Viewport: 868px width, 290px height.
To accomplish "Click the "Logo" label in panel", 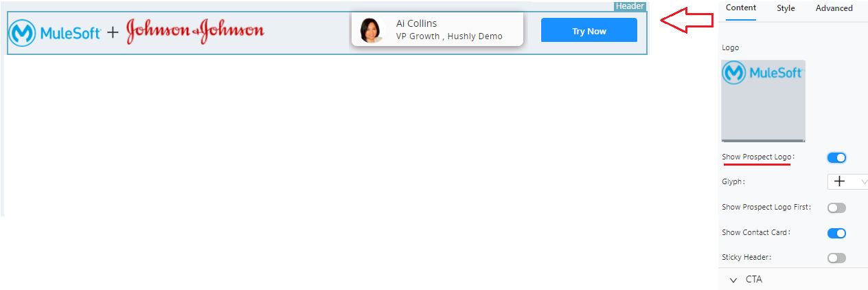I will [x=731, y=47].
